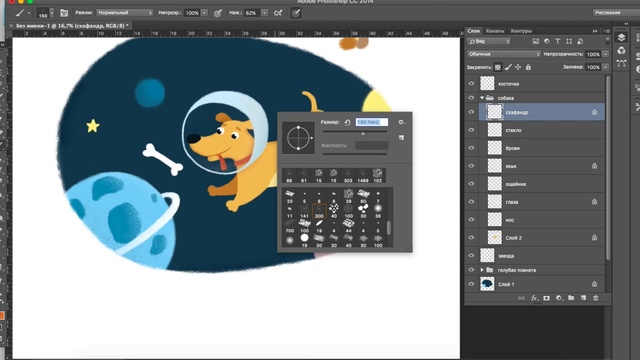The image size is (640, 360).
Task: Open layer Непрозрачность dropdown arrow
Action: click(606, 54)
